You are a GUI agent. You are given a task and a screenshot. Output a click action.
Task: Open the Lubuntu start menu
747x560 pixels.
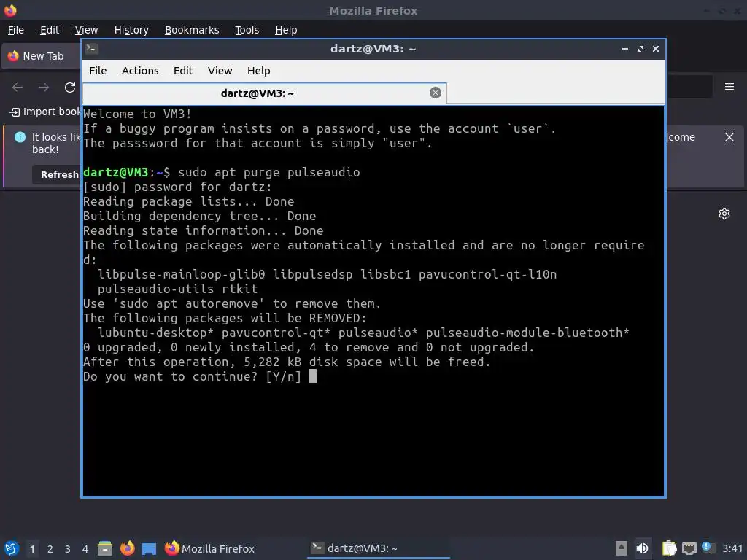point(12,548)
